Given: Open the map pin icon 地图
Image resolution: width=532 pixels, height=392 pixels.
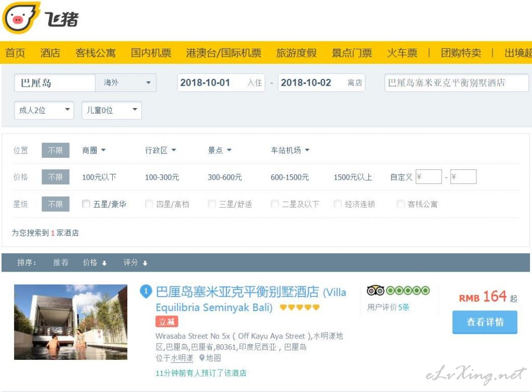Looking at the screenshot, I should pyautogui.click(x=210, y=358).
